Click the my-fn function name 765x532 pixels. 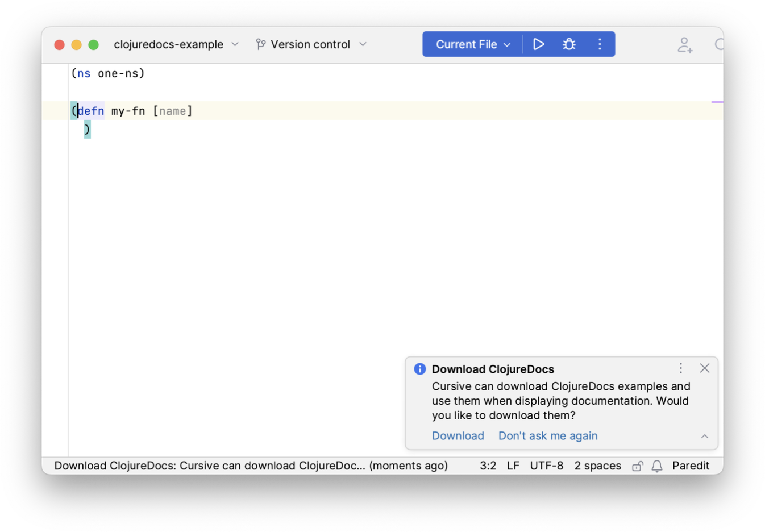tap(128, 111)
